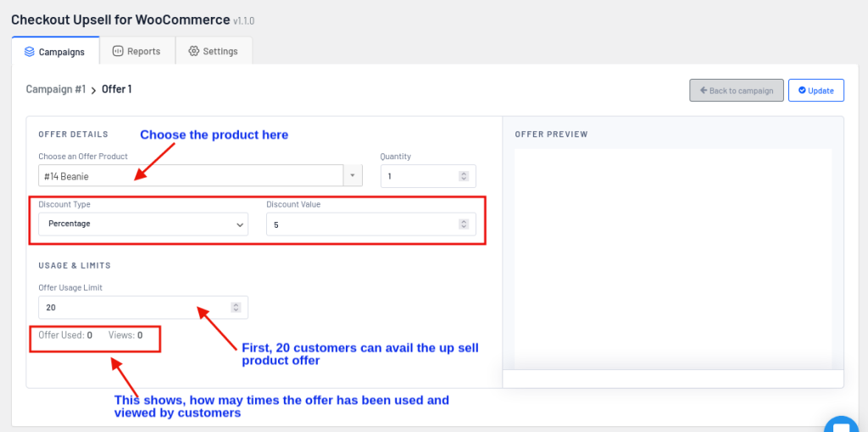Click the 'Offer Used: 0' text

pyautogui.click(x=65, y=335)
